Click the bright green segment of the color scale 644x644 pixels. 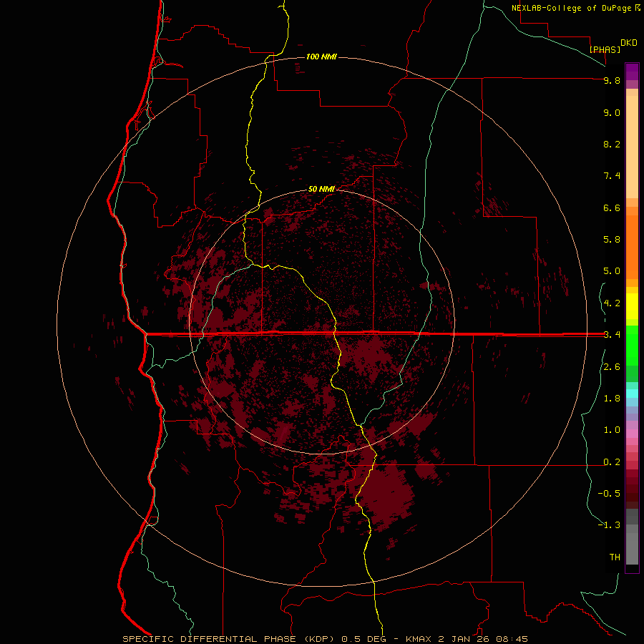(x=632, y=346)
